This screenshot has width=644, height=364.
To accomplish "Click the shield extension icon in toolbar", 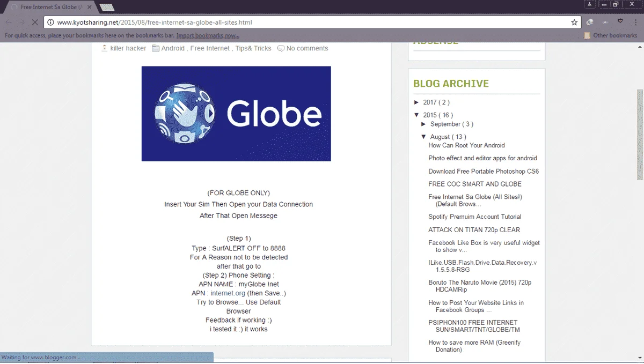I will coord(620,21).
